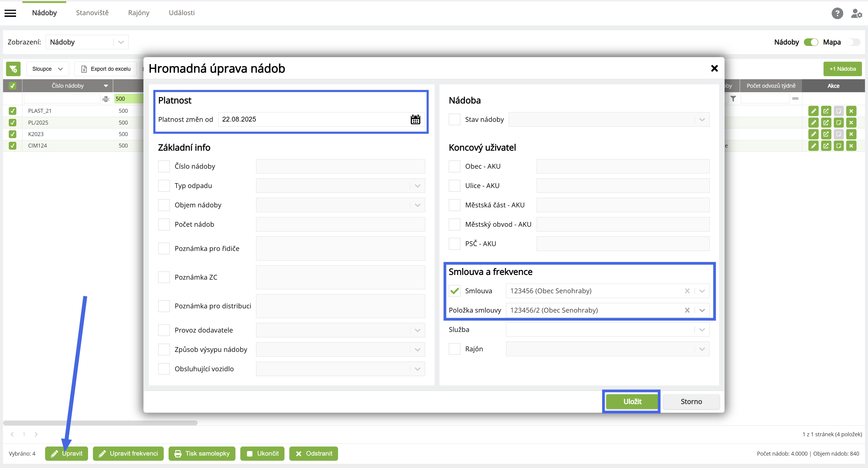This screenshot has height=468, width=868.
Task: Enable the Typ odpadu checkbox
Action: 164,186
